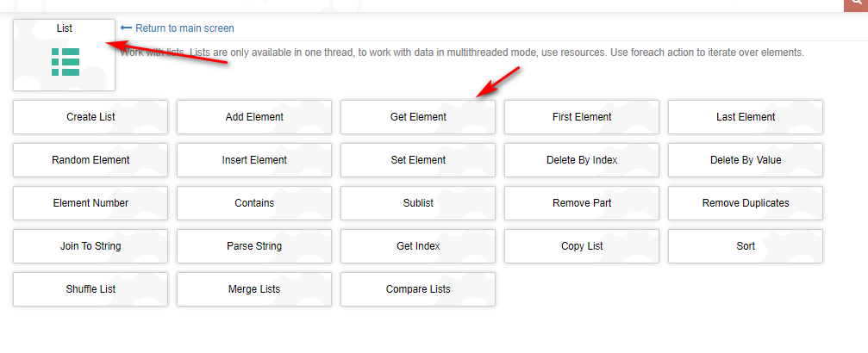The image size is (868, 353).
Task: Click the Contains action
Action: [254, 203]
